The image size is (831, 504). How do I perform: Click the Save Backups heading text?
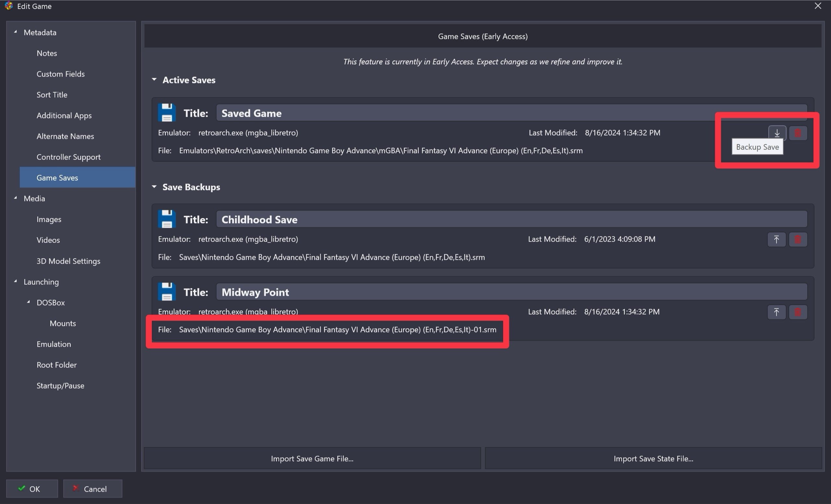click(x=191, y=187)
